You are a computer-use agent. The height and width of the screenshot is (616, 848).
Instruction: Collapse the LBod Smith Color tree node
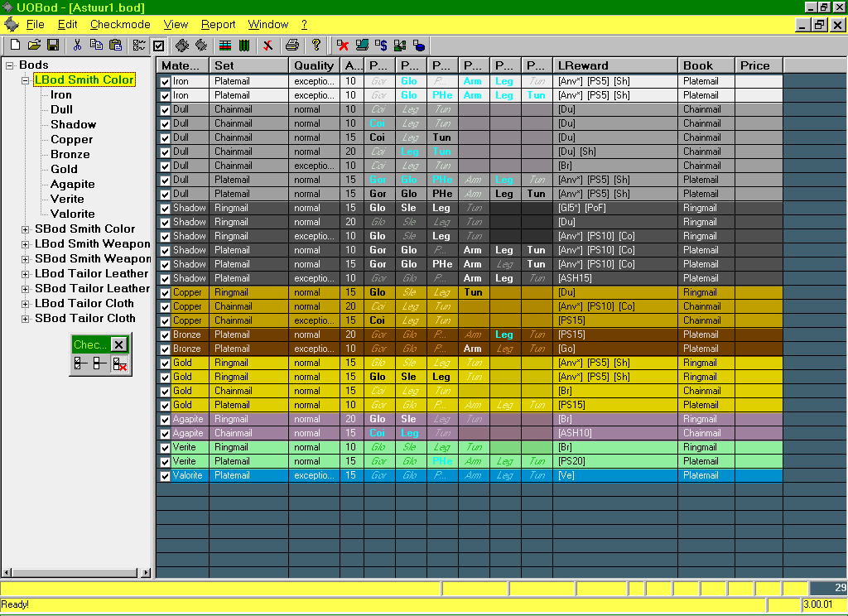click(x=26, y=80)
